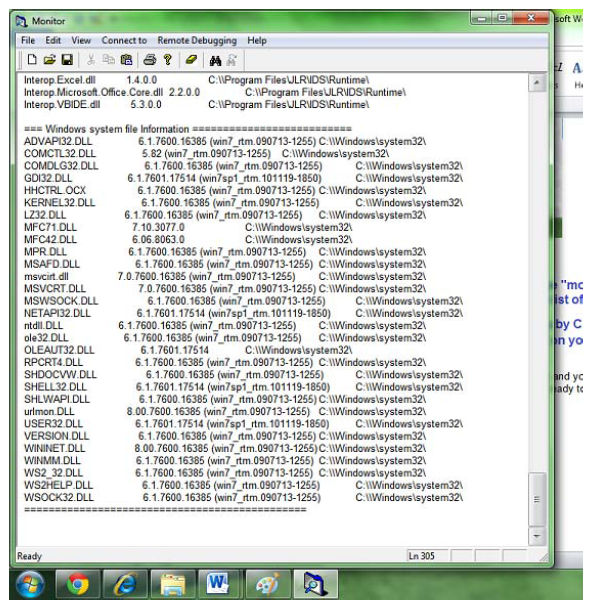
Task: Open the Help menu
Action: click(257, 40)
